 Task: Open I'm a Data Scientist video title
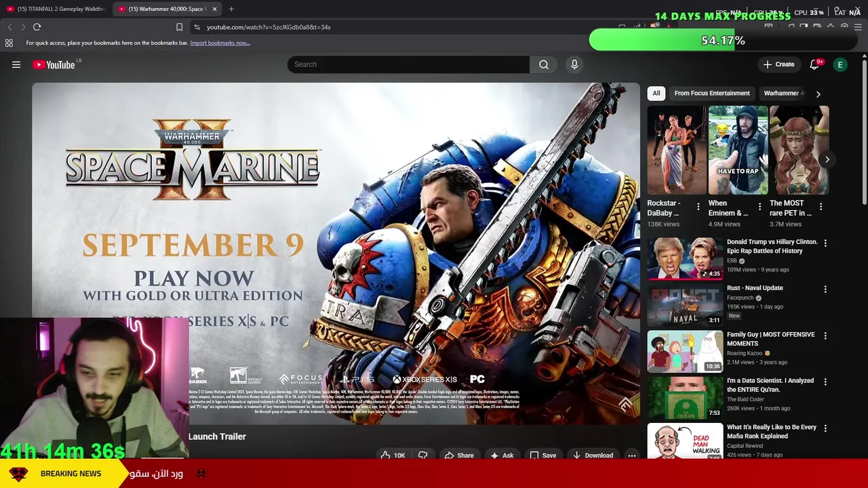[770, 385]
